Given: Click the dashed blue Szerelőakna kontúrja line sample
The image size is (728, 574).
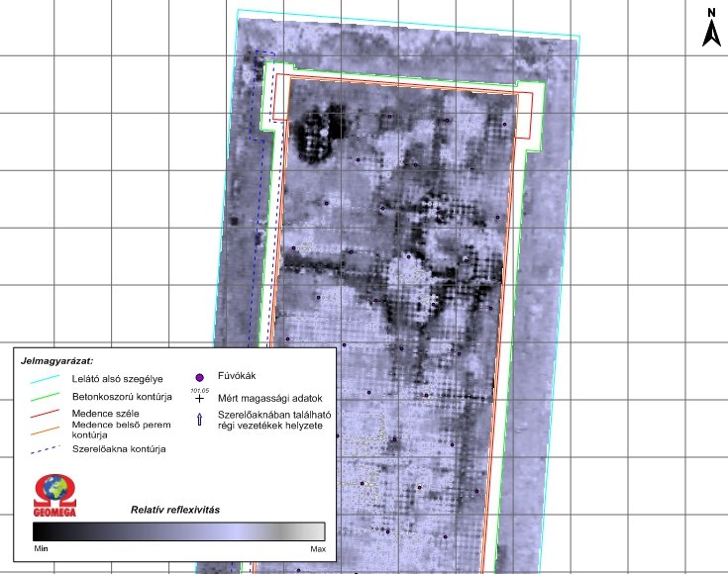Looking at the screenshot, I should pos(45,449).
